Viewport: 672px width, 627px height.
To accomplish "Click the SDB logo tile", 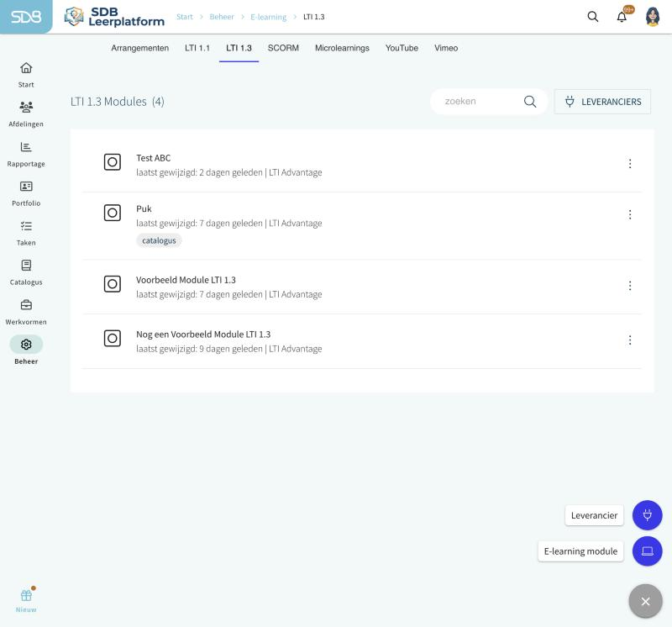I will (26, 17).
